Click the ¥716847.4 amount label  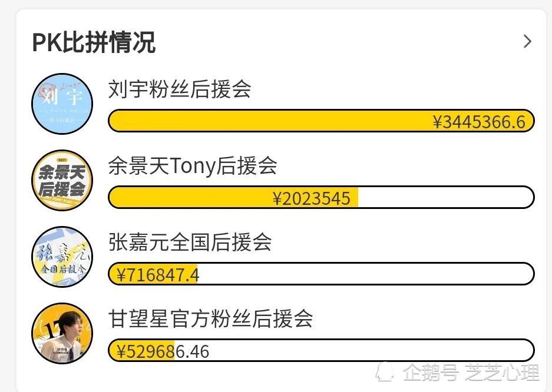coord(157,275)
